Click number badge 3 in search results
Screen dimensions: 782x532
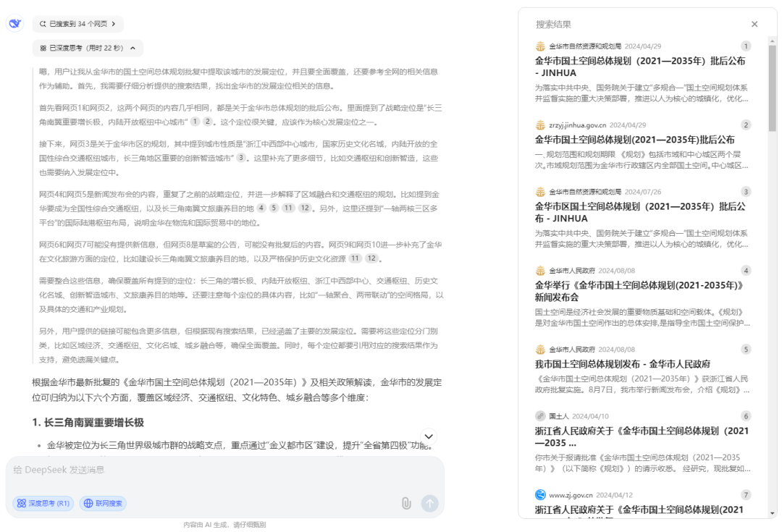[x=746, y=192]
